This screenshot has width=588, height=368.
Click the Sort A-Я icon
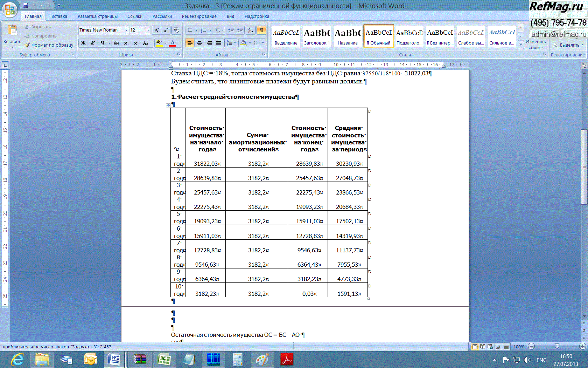click(x=250, y=30)
